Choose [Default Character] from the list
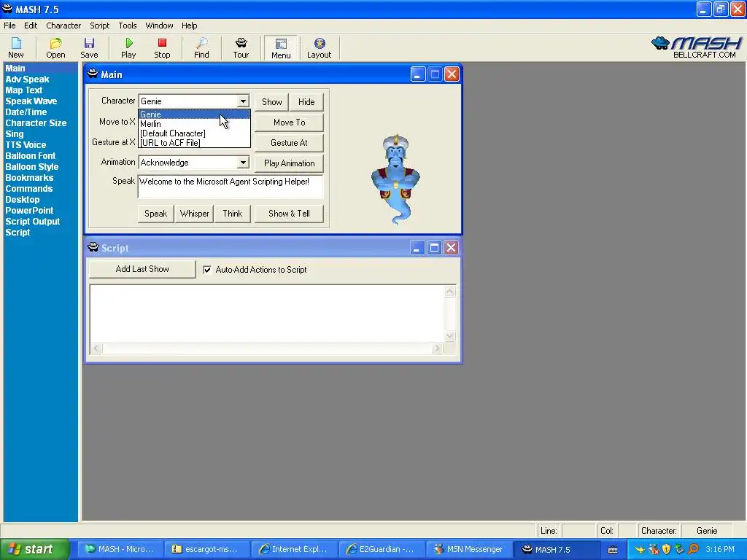Screen dimensions: 747x560 [194, 133]
